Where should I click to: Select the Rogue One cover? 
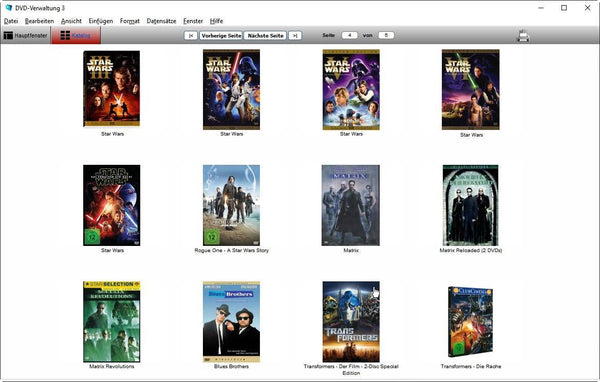[x=232, y=205]
